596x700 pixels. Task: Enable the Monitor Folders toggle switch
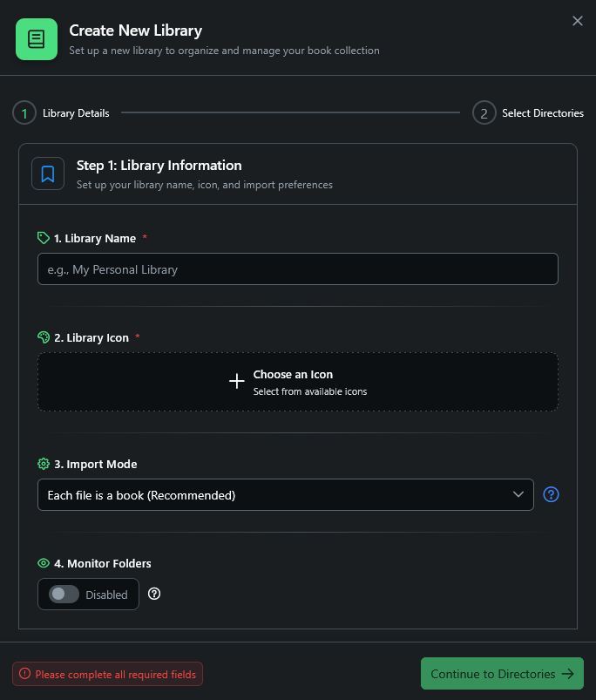(64, 595)
